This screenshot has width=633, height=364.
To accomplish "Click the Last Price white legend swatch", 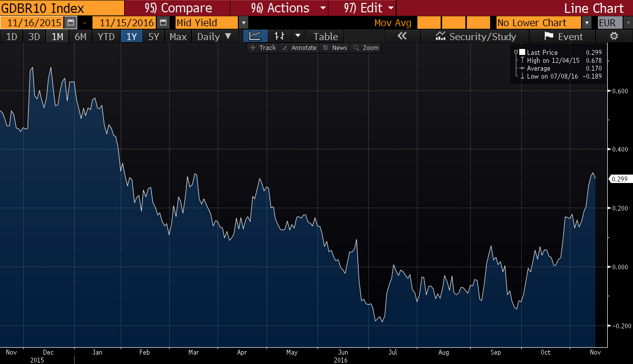I will (522, 52).
